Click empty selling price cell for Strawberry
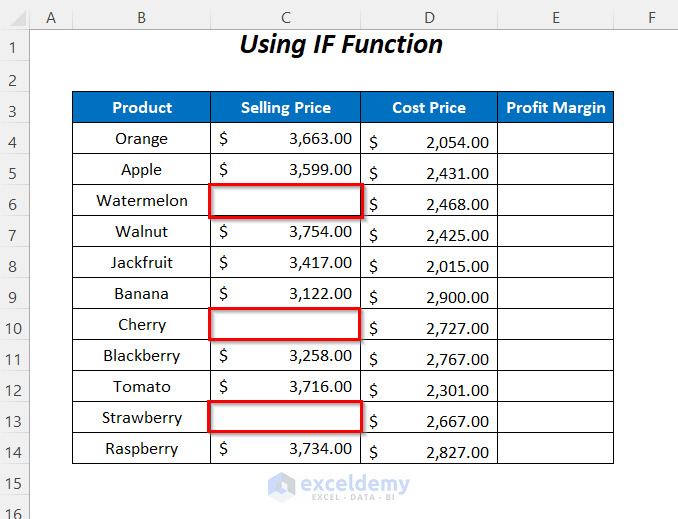 tap(285, 417)
